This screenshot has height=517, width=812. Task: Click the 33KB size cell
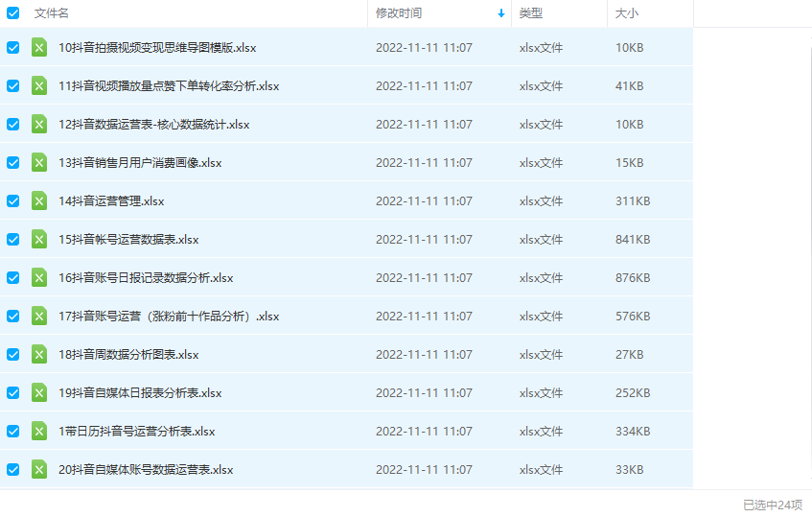[629, 469]
